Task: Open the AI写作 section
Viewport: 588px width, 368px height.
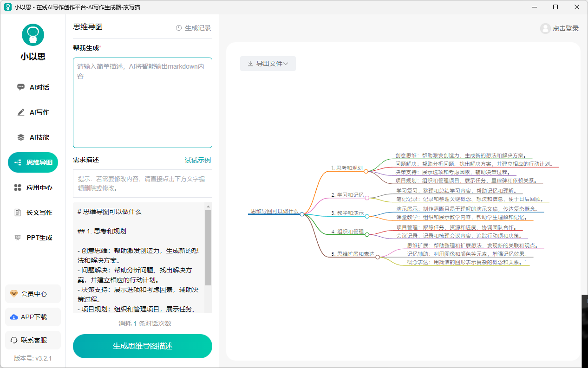Action: [33, 112]
